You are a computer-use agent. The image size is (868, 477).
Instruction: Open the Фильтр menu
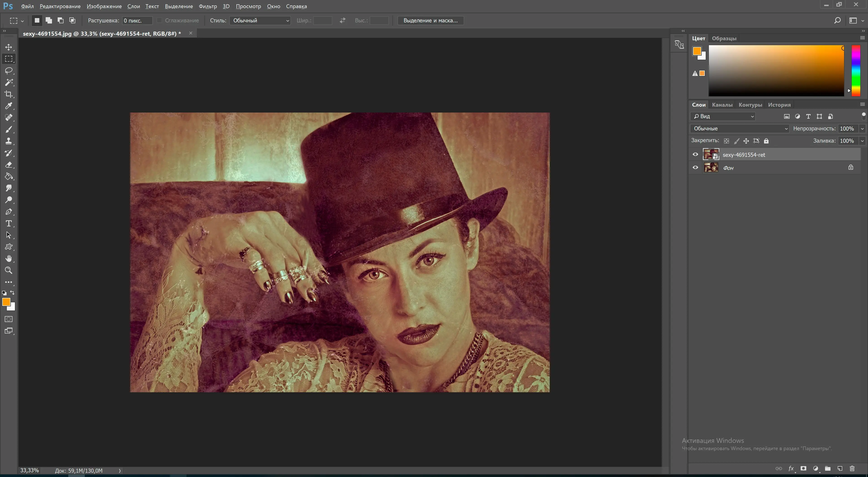208,6
